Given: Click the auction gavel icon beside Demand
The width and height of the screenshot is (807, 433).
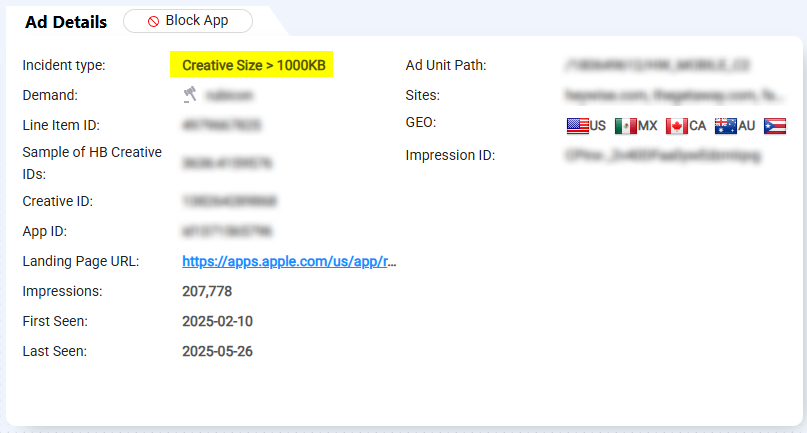Looking at the screenshot, I should click(x=190, y=95).
